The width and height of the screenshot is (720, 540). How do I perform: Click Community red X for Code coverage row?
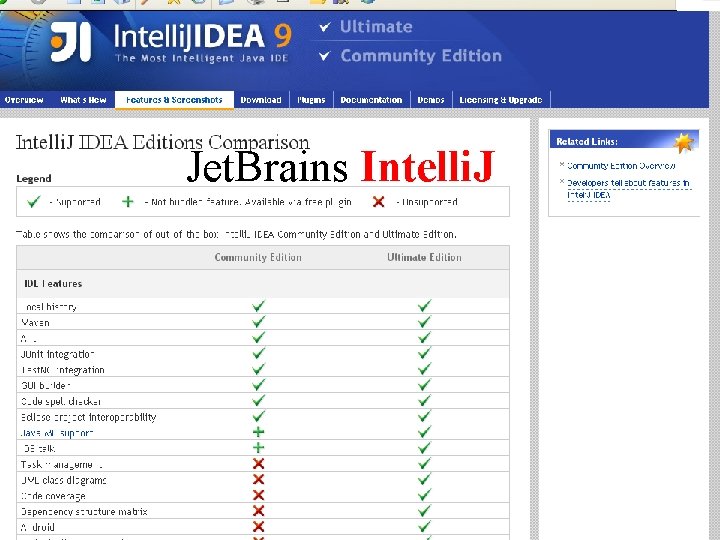(259, 495)
